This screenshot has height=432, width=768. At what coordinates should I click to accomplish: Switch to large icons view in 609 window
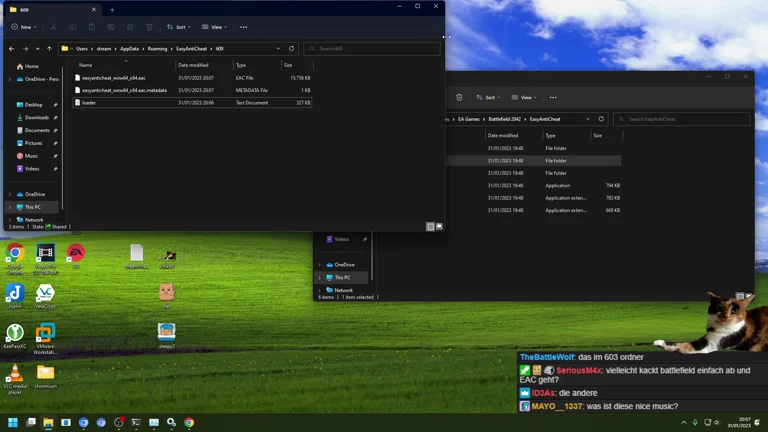(439, 227)
